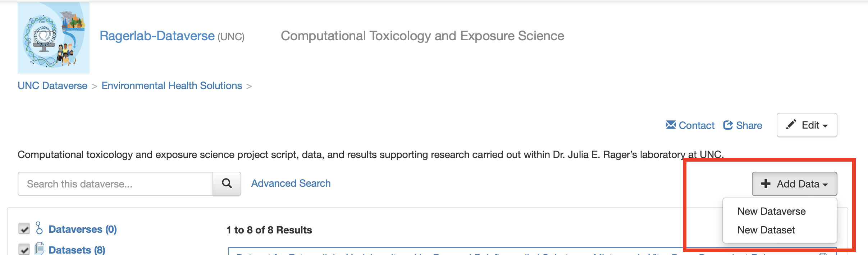Uncheck the Datasets filter checkbox
The width and height of the screenshot is (868, 255).
24,249
